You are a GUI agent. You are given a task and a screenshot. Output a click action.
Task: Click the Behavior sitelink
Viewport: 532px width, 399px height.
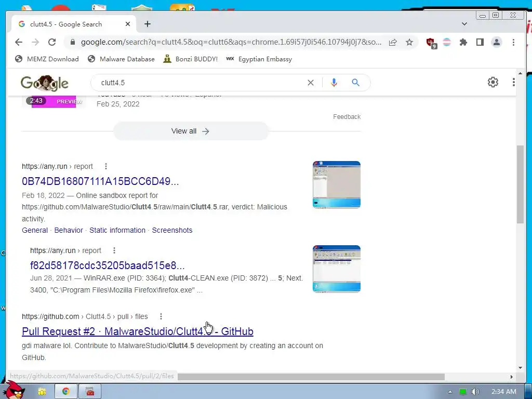[69, 230]
